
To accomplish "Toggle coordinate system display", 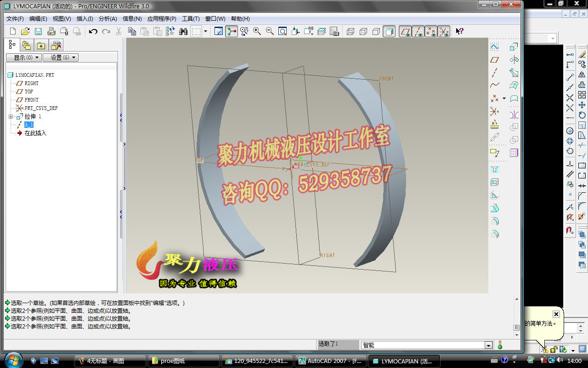I will point(444,31).
